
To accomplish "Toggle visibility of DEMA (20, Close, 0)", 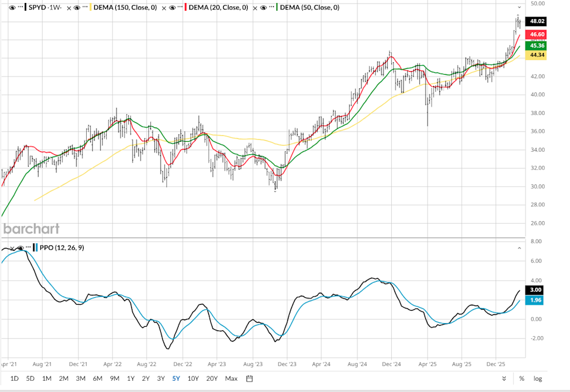I will (172, 8).
